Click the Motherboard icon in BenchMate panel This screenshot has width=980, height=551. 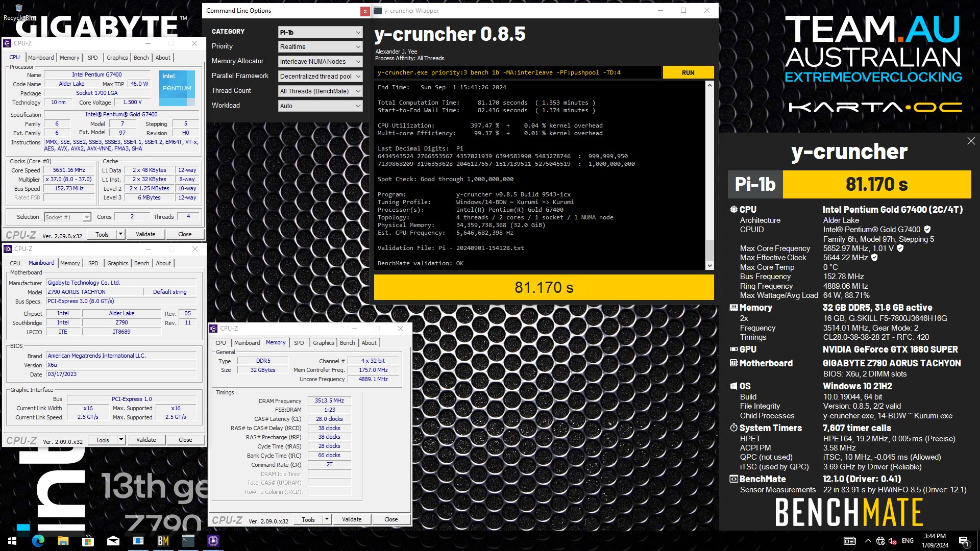click(733, 363)
